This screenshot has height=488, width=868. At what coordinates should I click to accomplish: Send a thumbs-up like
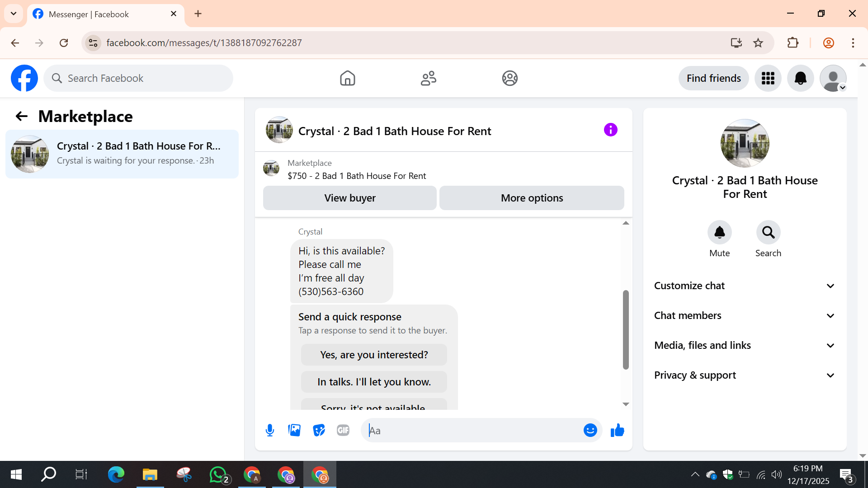[x=617, y=430]
